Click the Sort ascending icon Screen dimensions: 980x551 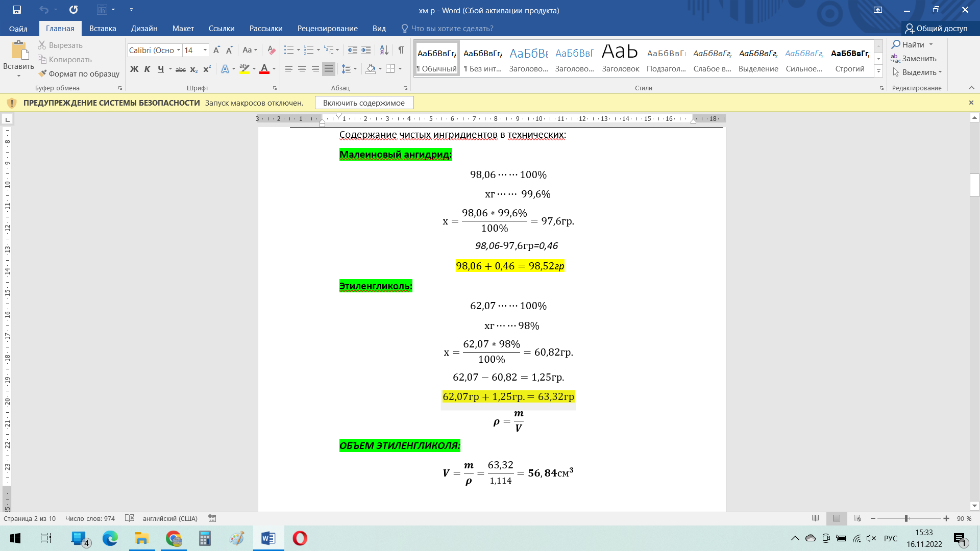[384, 50]
